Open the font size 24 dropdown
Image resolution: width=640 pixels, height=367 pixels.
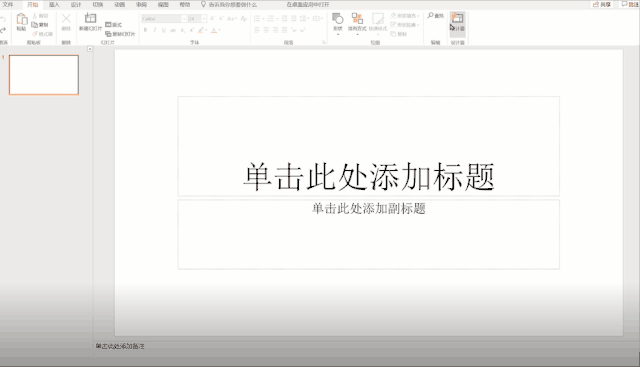[204, 19]
